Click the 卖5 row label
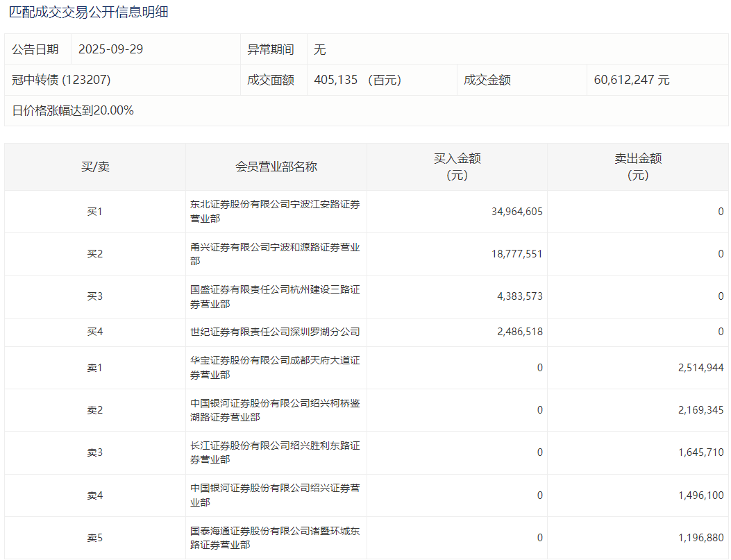731x560 pixels. [95, 538]
